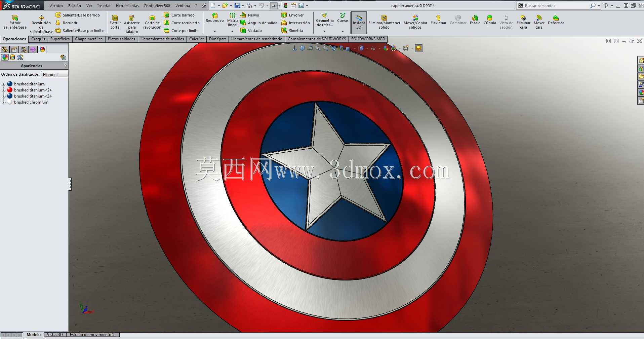Select the Deformar tool
Viewport: 644px width, 339px height.
pyautogui.click(x=556, y=20)
